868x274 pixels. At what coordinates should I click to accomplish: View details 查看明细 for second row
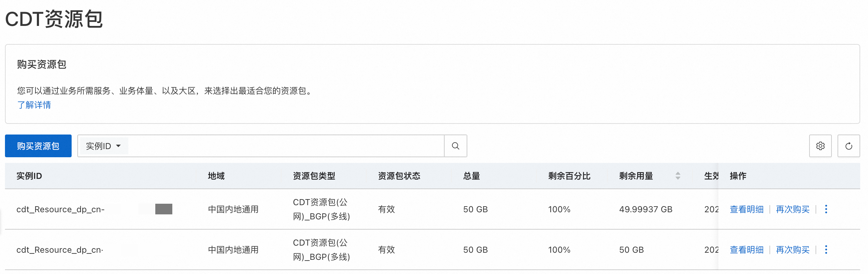(x=746, y=250)
